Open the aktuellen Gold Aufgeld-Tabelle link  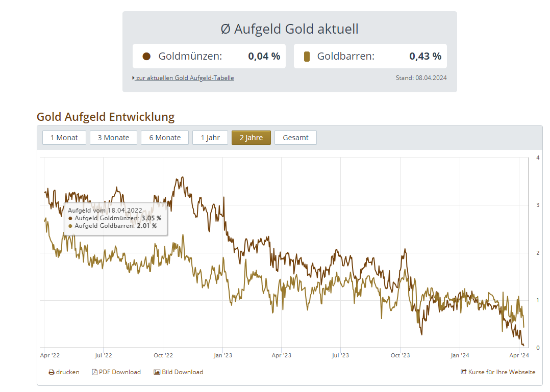(185, 78)
